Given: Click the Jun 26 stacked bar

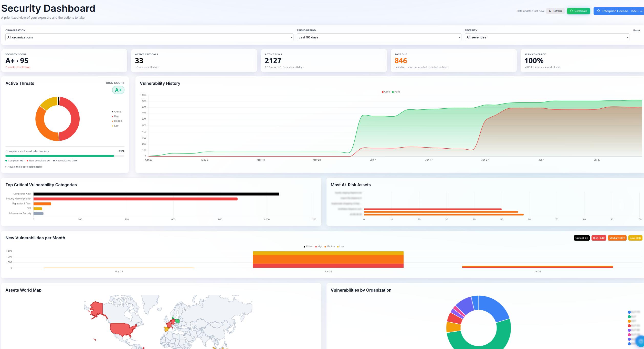Looking at the screenshot, I should point(328,260).
